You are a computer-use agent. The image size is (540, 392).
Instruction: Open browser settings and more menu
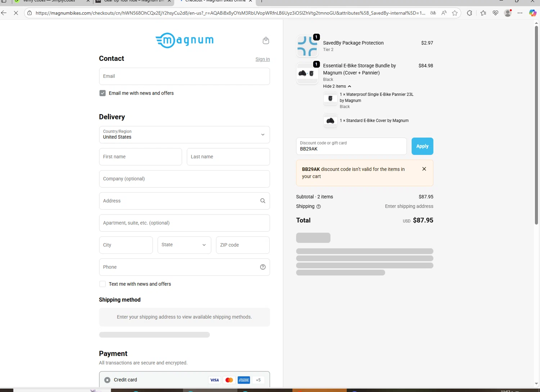point(520,13)
